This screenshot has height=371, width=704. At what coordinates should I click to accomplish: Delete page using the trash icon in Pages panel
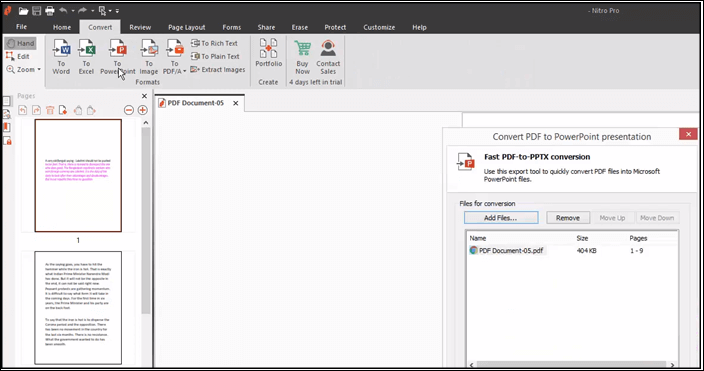[50, 110]
